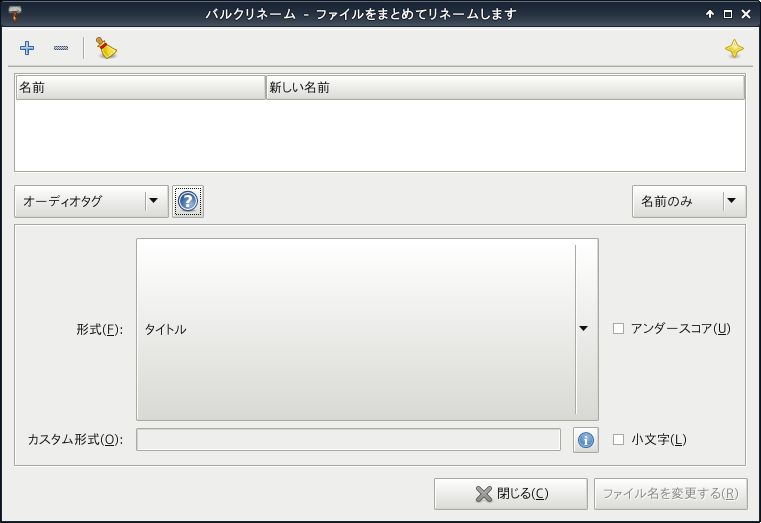The width and height of the screenshot is (761, 523).
Task: Expand the 名前のみ dropdown
Action: pos(689,201)
